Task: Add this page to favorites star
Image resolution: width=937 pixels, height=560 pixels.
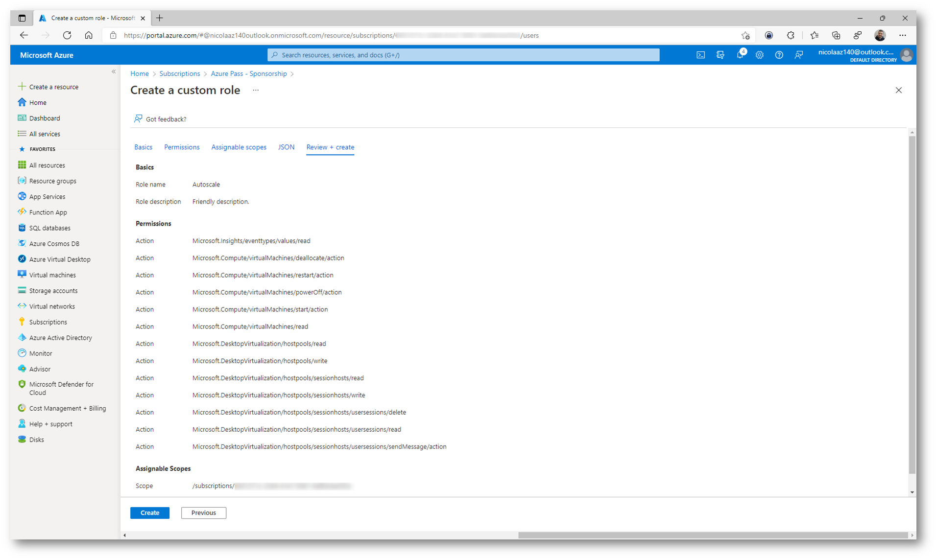Action: (x=745, y=35)
